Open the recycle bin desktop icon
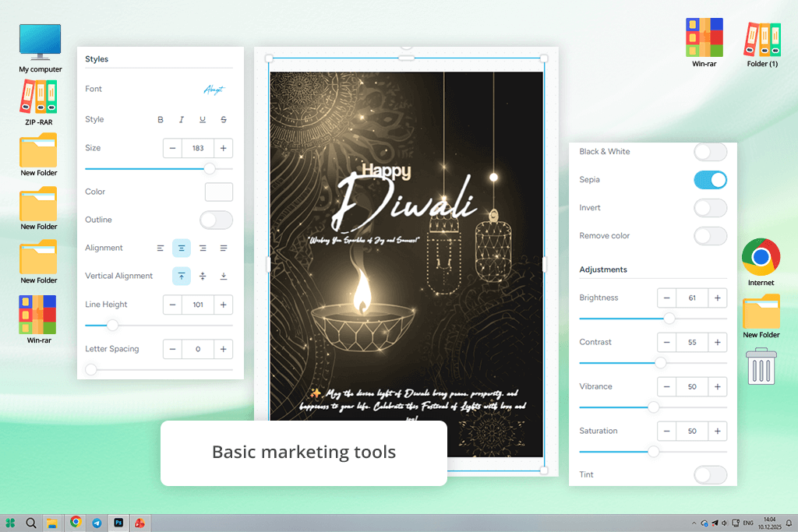The height and width of the screenshot is (532, 798). [x=761, y=366]
